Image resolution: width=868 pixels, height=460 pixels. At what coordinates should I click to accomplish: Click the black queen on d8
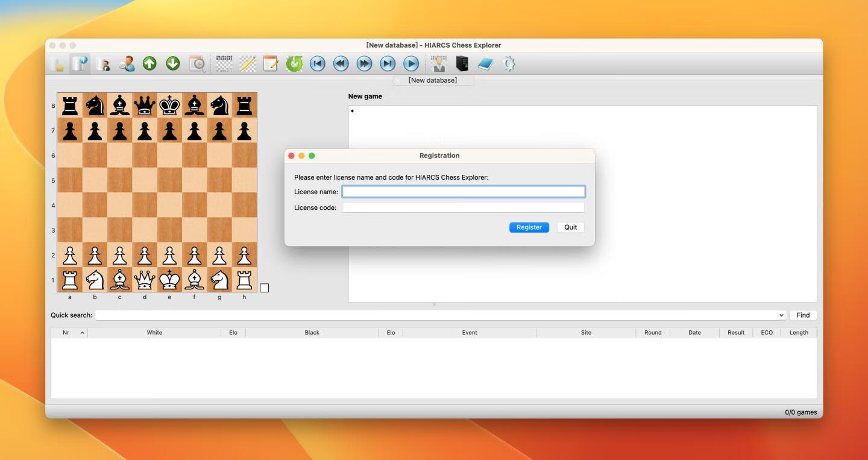tap(145, 106)
